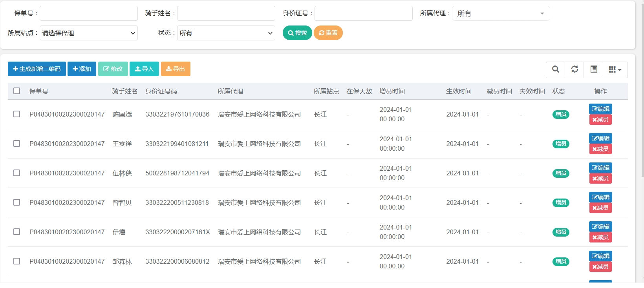
Task: Click 减员 for 王雯祥
Action: pyautogui.click(x=600, y=149)
